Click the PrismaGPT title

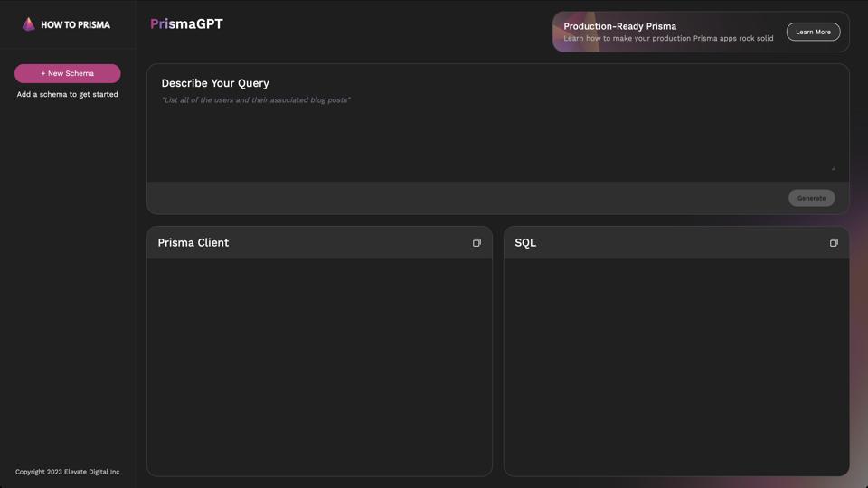186,24
